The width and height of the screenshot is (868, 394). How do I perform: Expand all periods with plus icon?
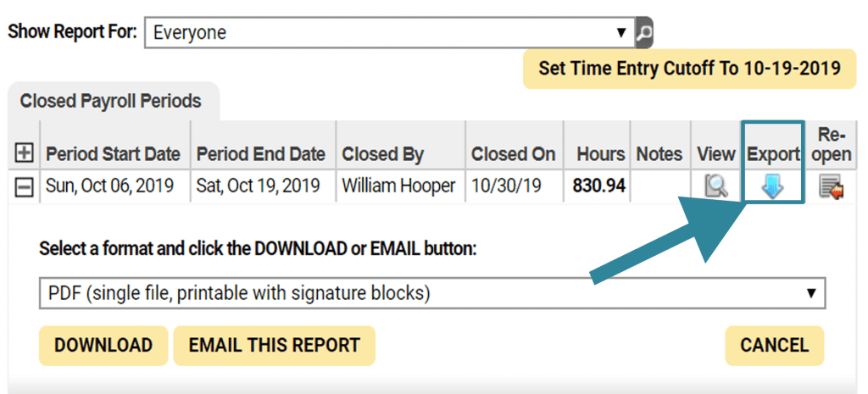(24, 153)
